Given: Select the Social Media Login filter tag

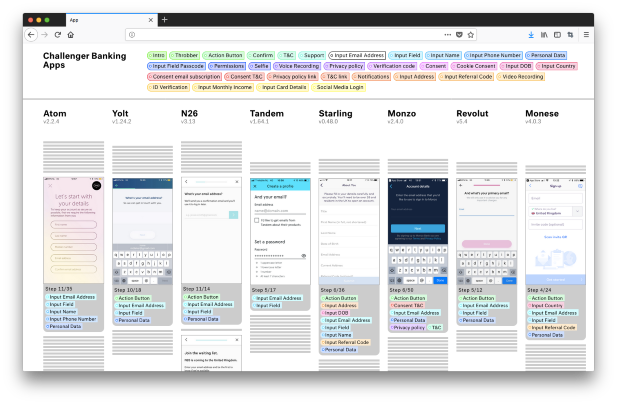Looking at the screenshot, I should click(339, 87).
